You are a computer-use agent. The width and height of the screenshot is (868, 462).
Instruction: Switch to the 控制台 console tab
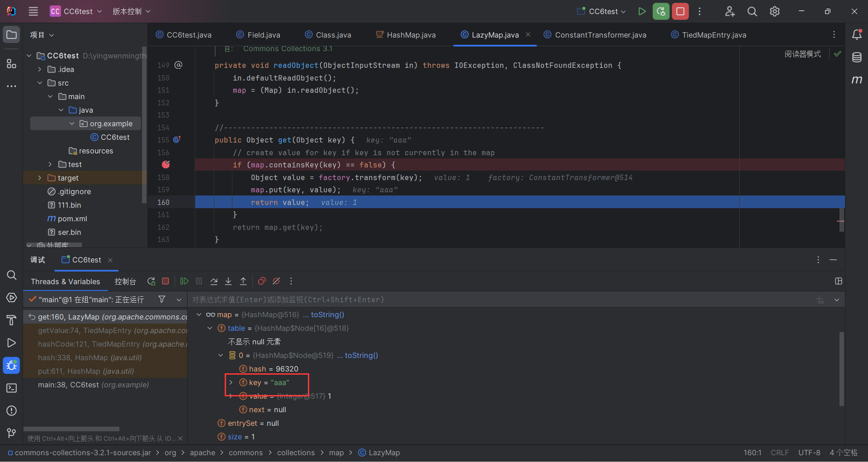[x=125, y=281]
